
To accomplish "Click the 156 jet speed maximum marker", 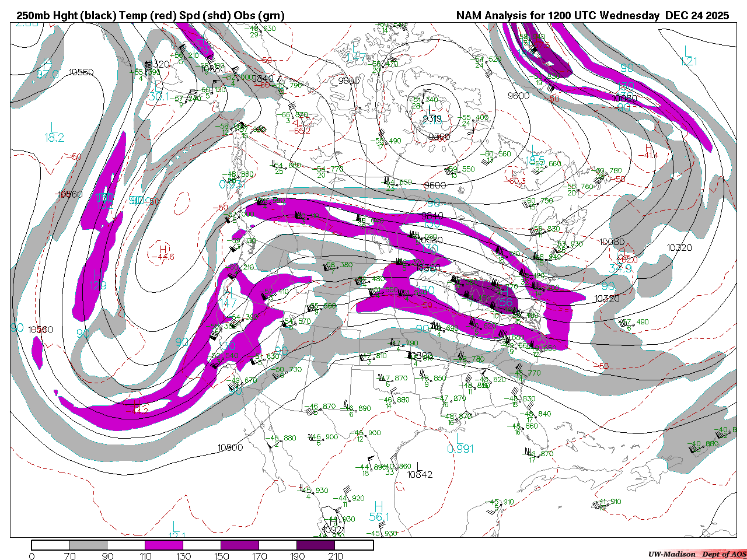I will pyautogui.click(x=505, y=303).
